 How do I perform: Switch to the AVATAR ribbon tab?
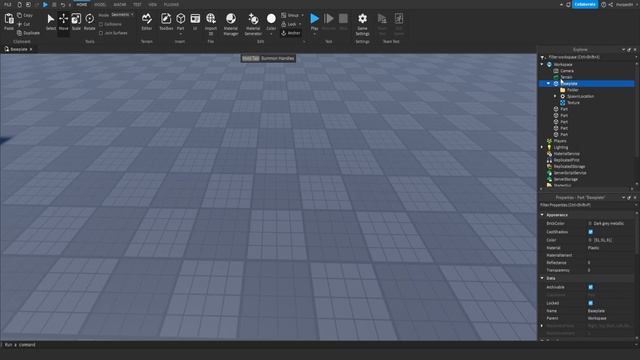(x=120, y=4)
